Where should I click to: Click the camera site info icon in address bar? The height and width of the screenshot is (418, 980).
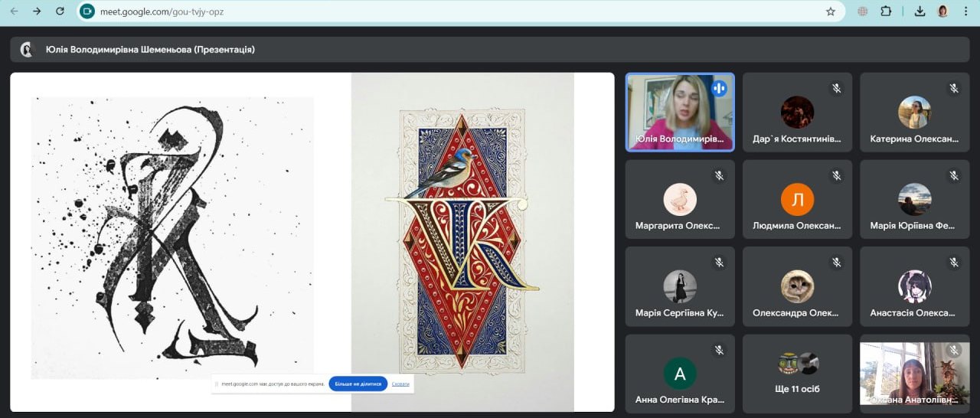[87, 11]
